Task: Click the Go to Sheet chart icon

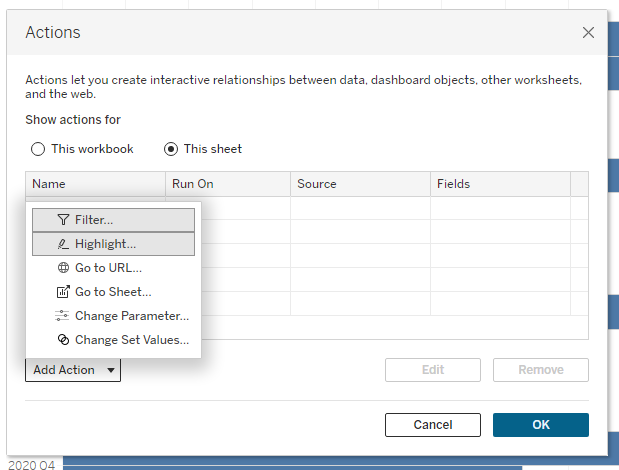Action: [63, 292]
